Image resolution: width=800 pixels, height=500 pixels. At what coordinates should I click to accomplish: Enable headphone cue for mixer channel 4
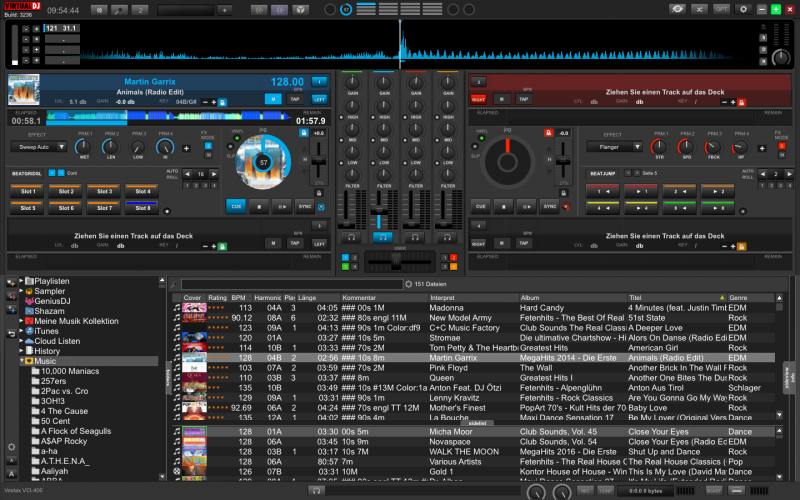point(447,237)
